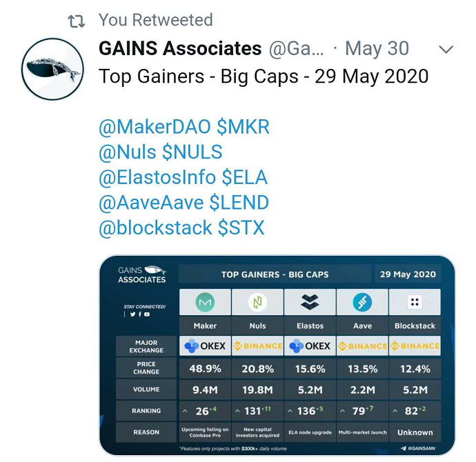Open the tweet options chevron menu
The height and width of the screenshot is (462, 476).
click(446, 50)
